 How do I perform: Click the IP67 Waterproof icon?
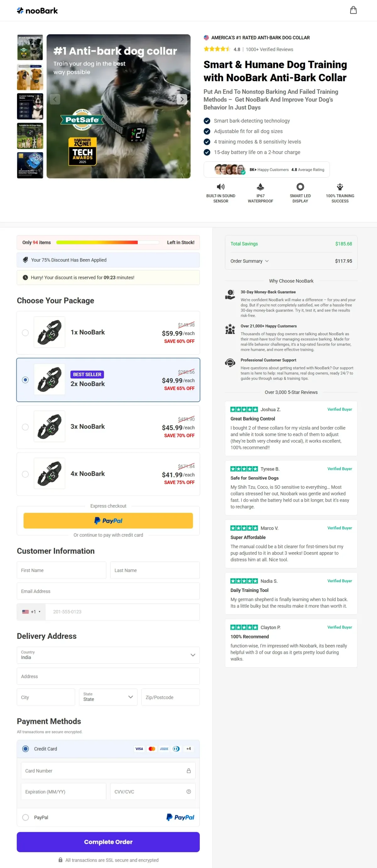click(260, 187)
